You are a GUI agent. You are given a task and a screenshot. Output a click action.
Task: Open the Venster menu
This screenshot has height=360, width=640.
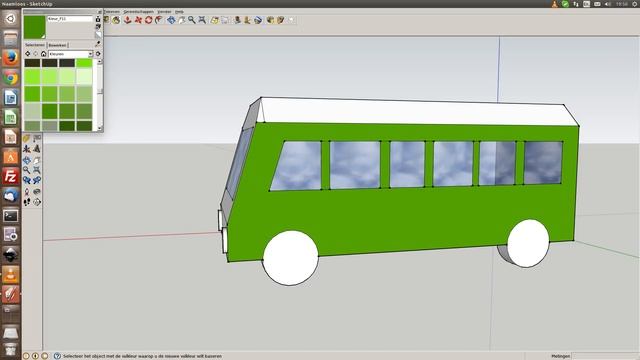point(164,12)
